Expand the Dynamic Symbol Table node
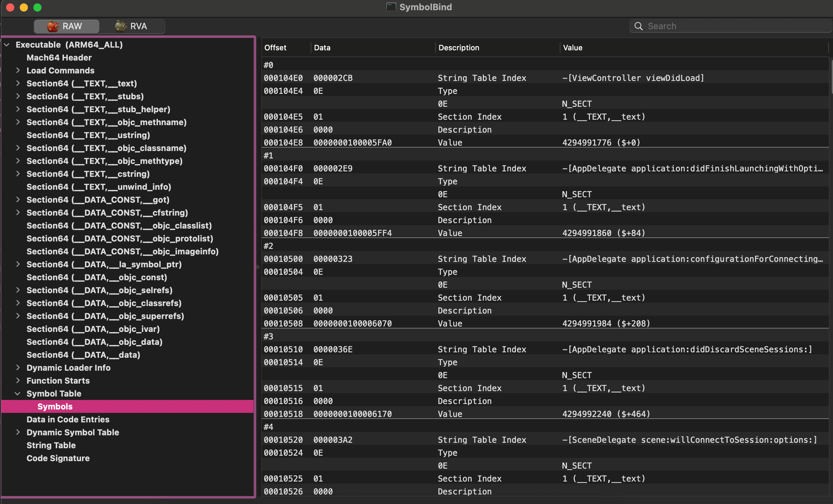 (x=18, y=432)
